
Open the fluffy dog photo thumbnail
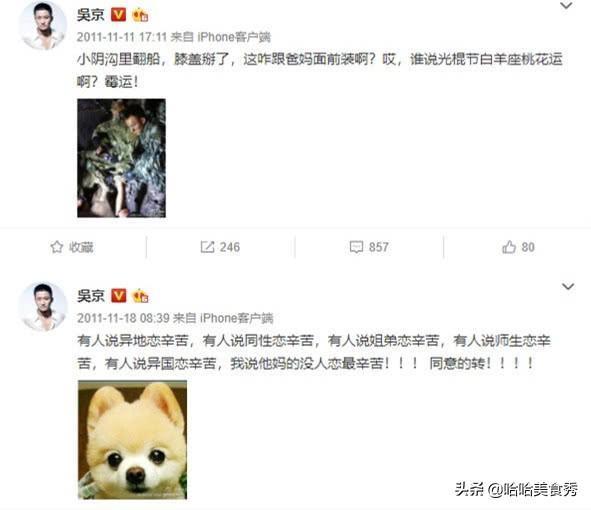(132, 440)
